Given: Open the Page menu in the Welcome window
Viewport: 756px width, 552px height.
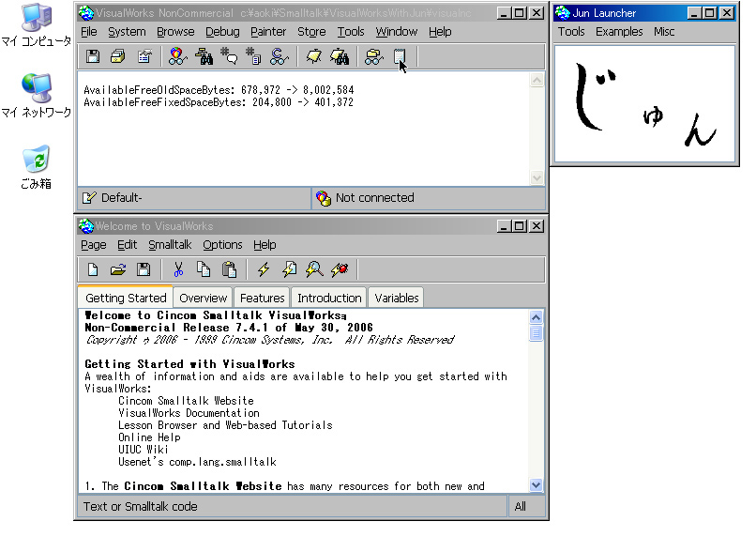Looking at the screenshot, I should 94,245.
